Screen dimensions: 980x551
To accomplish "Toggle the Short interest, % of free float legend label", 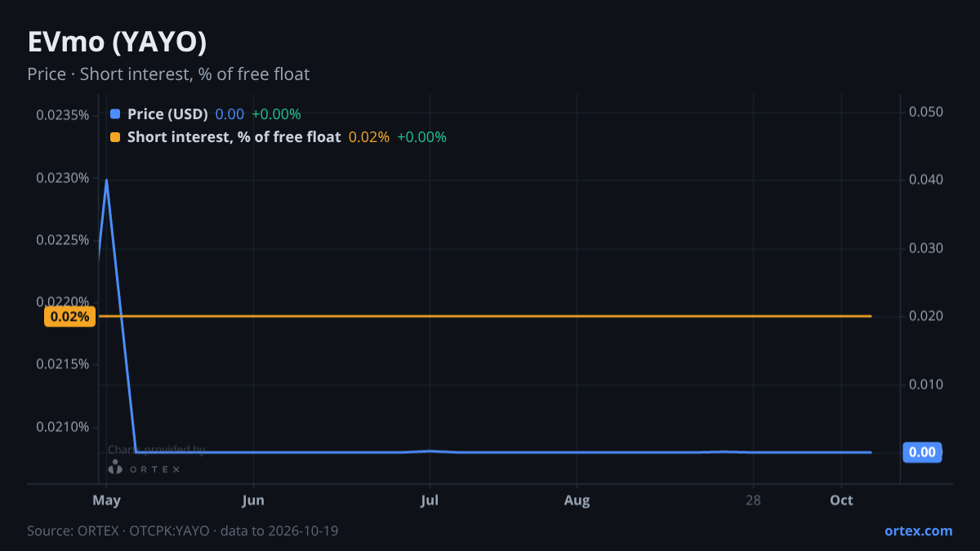I will [x=234, y=137].
